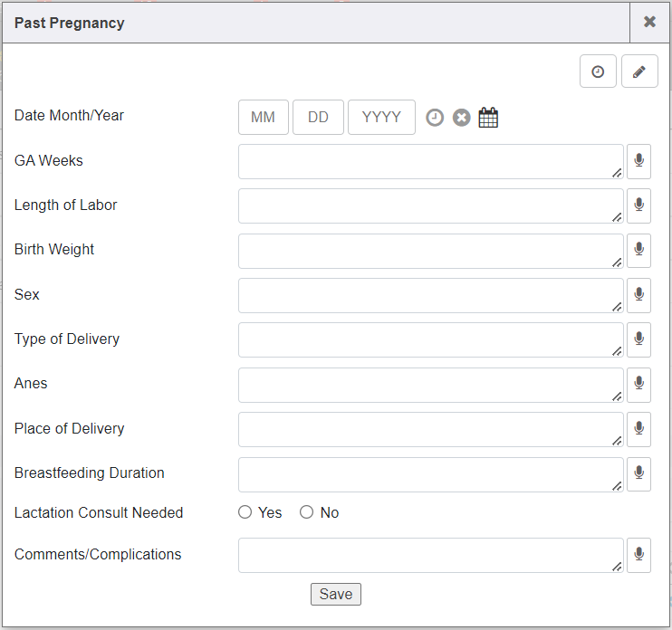This screenshot has width=672, height=630.
Task: Click microphone beside Birth Weight field
Action: [x=638, y=250]
